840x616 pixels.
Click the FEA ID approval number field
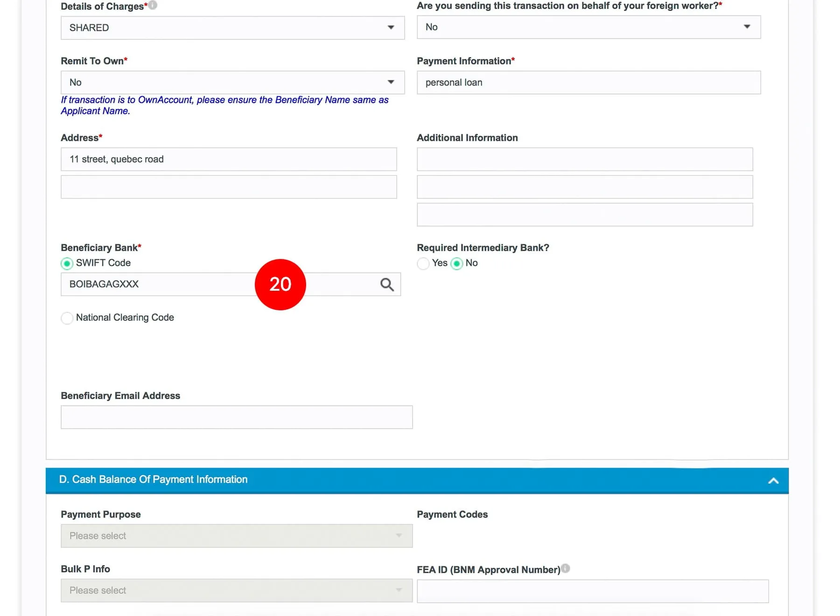[x=592, y=591]
